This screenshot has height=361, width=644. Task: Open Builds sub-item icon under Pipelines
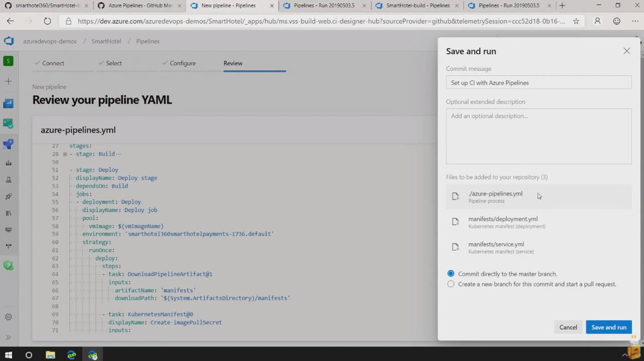[8, 163]
